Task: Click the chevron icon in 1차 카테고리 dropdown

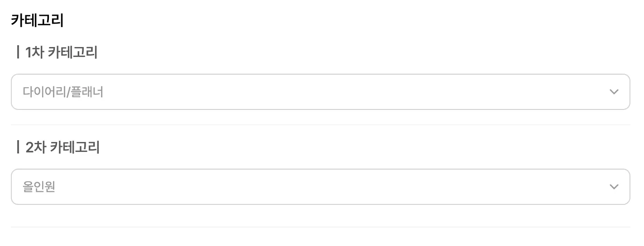Action: point(614,92)
